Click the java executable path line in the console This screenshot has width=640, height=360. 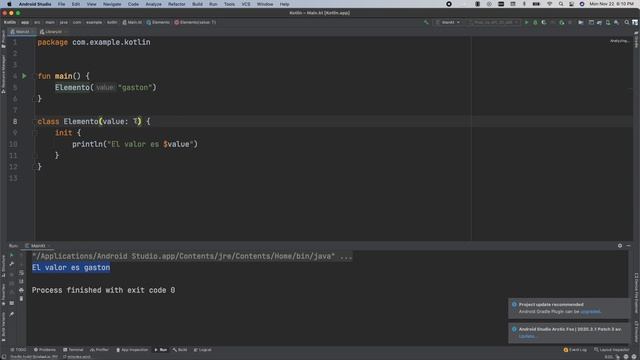pos(192,256)
